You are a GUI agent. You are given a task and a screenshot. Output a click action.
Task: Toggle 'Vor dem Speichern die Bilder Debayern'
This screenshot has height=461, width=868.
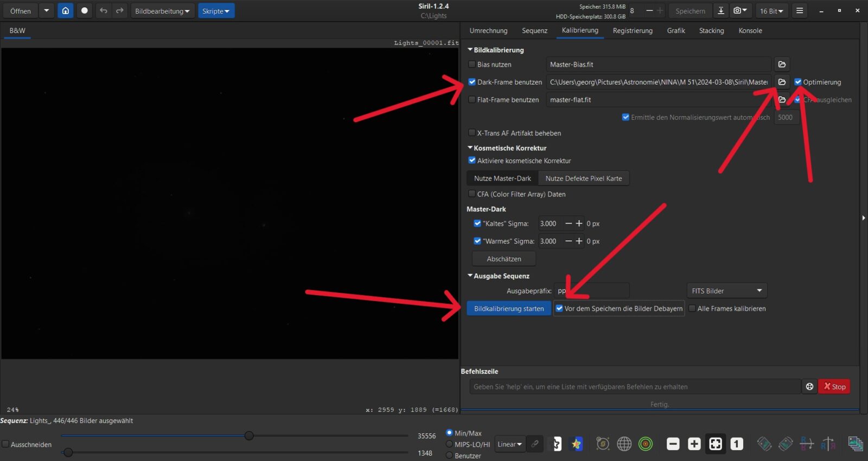click(x=559, y=308)
